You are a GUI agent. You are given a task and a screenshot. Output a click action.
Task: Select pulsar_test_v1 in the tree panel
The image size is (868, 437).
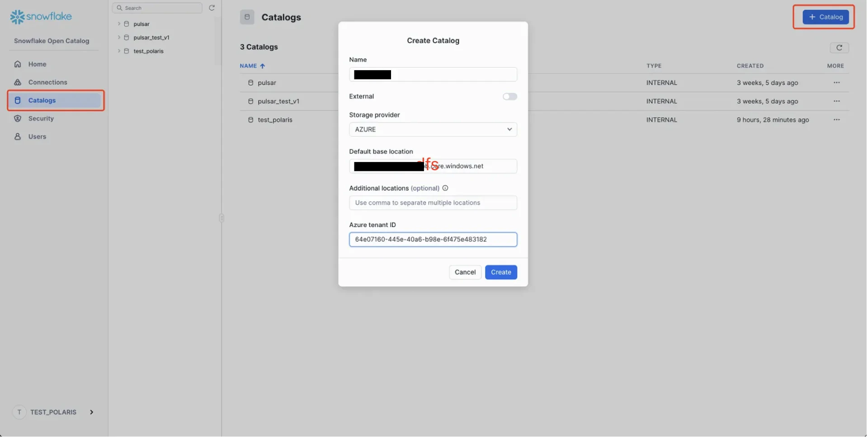click(151, 38)
